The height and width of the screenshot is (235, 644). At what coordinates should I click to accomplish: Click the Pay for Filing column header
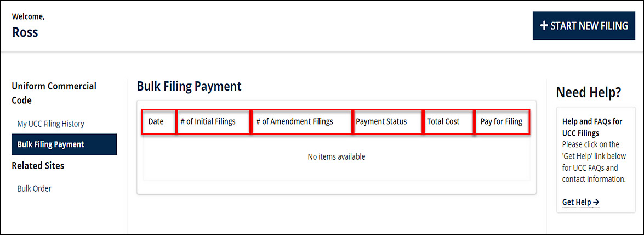[x=501, y=122]
